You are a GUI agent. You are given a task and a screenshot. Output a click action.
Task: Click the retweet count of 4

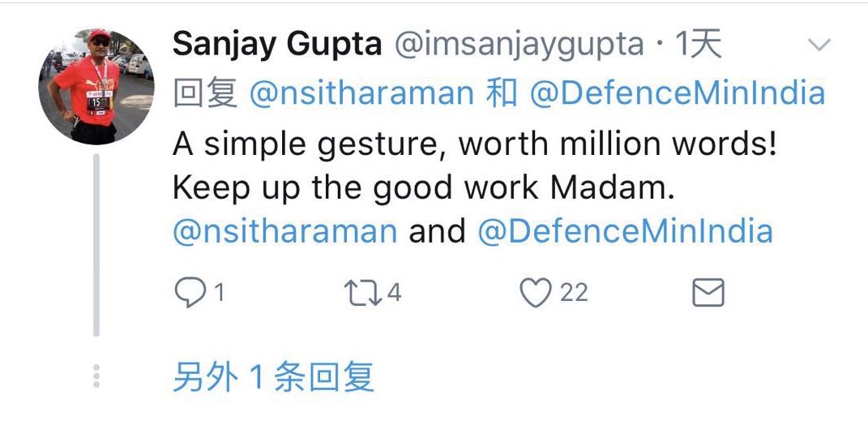[394, 293]
